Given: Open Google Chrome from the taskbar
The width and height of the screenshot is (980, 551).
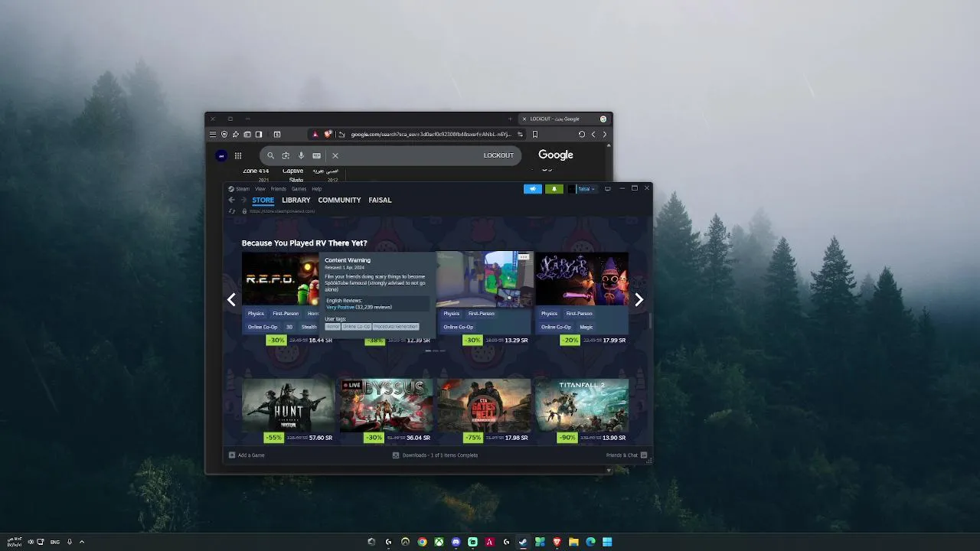Looking at the screenshot, I should click(x=422, y=542).
